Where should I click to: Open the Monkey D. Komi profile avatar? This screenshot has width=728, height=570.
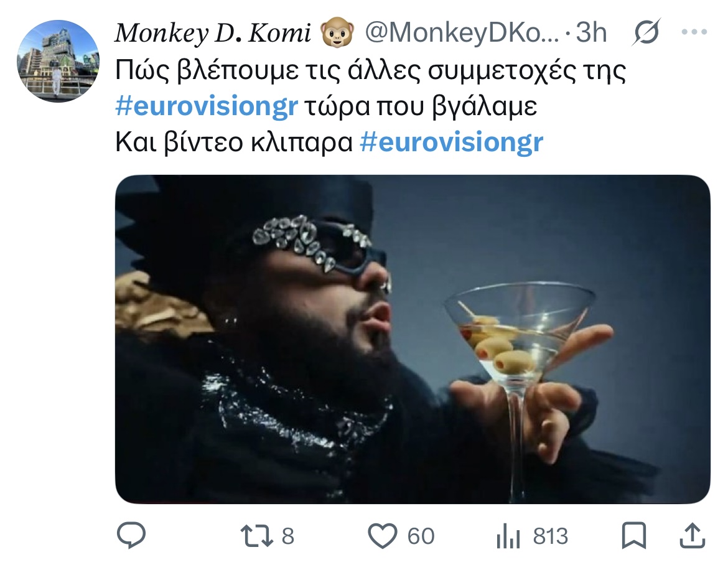tap(57, 61)
